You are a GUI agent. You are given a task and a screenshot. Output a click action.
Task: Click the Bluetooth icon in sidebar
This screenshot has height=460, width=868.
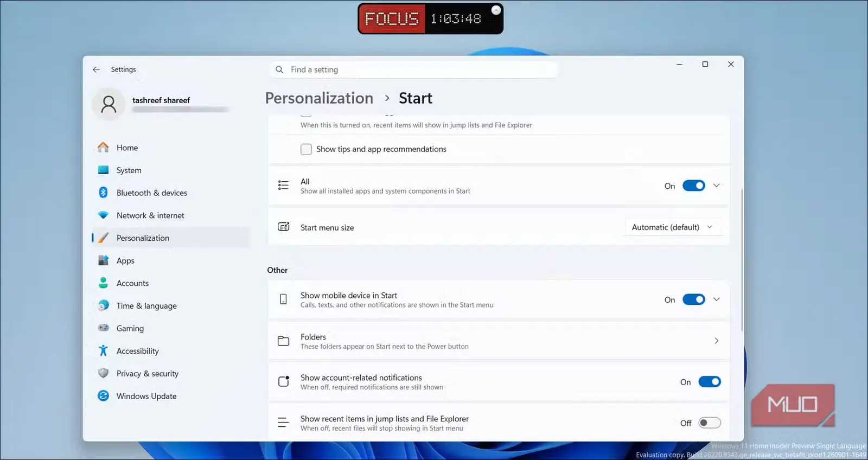coord(103,193)
